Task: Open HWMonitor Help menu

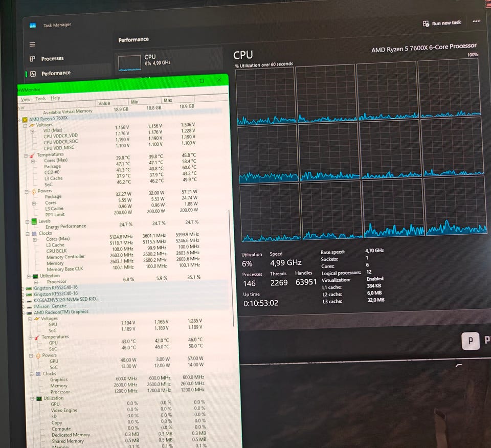Action: (55, 98)
